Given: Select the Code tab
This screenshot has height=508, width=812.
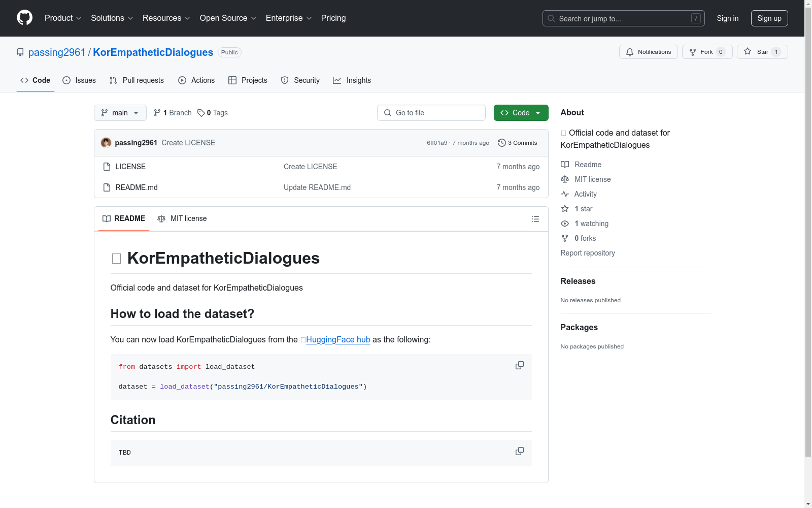Looking at the screenshot, I should tap(36, 80).
